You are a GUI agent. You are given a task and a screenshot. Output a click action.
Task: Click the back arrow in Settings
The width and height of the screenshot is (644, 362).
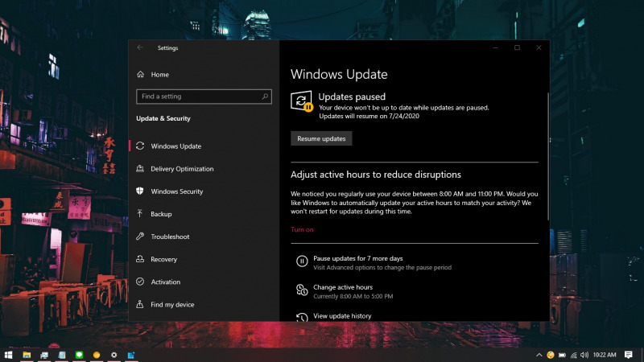[140, 47]
